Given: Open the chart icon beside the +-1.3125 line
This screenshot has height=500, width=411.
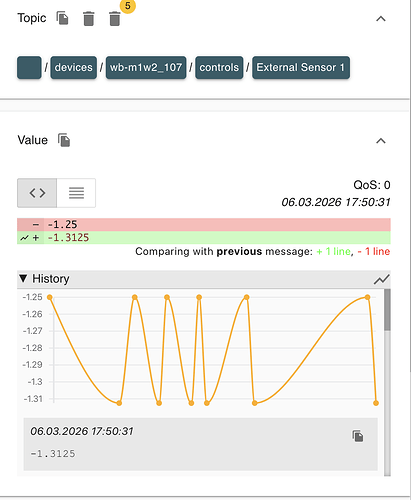Looking at the screenshot, I should [x=24, y=238].
